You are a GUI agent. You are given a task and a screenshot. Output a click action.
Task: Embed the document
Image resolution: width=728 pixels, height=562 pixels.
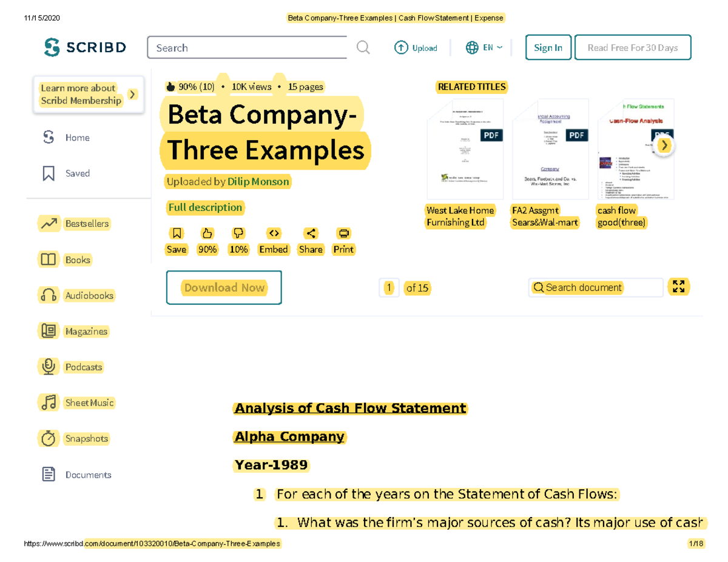click(x=274, y=233)
